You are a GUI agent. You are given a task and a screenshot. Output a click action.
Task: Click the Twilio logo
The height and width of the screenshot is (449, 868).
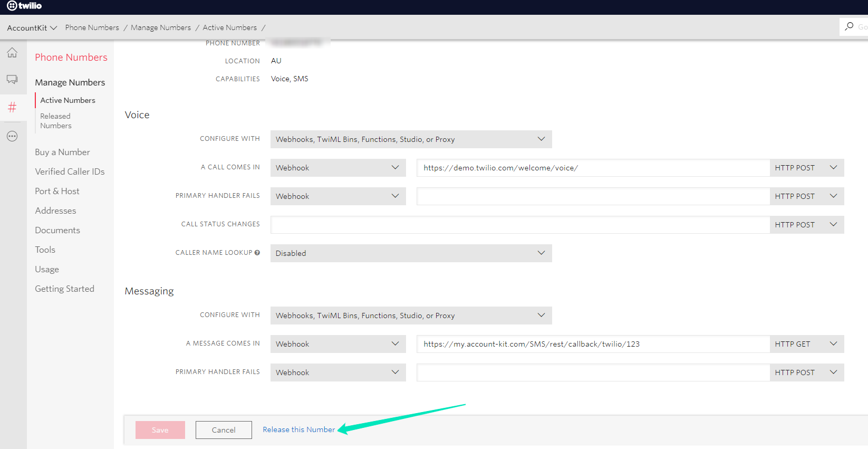pyautogui.click(x=24, y=6)
